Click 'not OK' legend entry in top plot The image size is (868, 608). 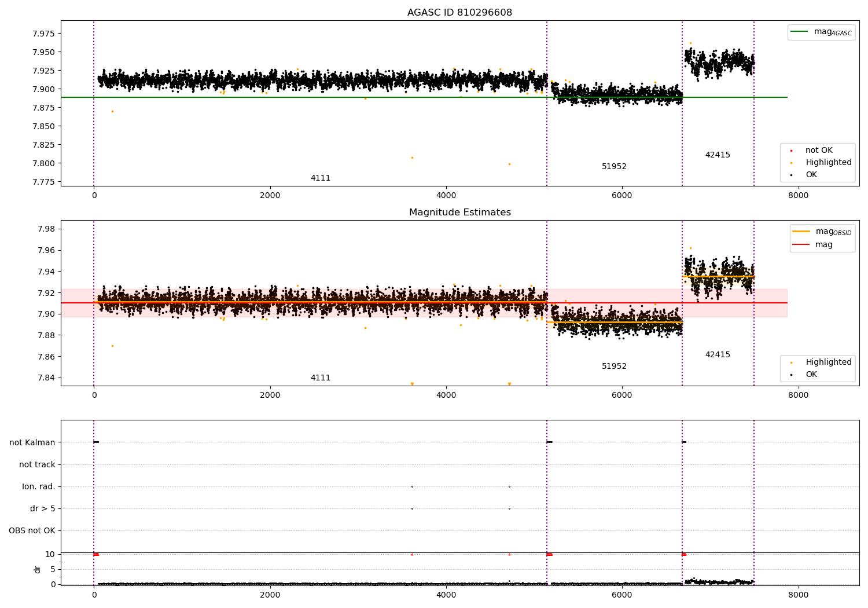point(819,150)
